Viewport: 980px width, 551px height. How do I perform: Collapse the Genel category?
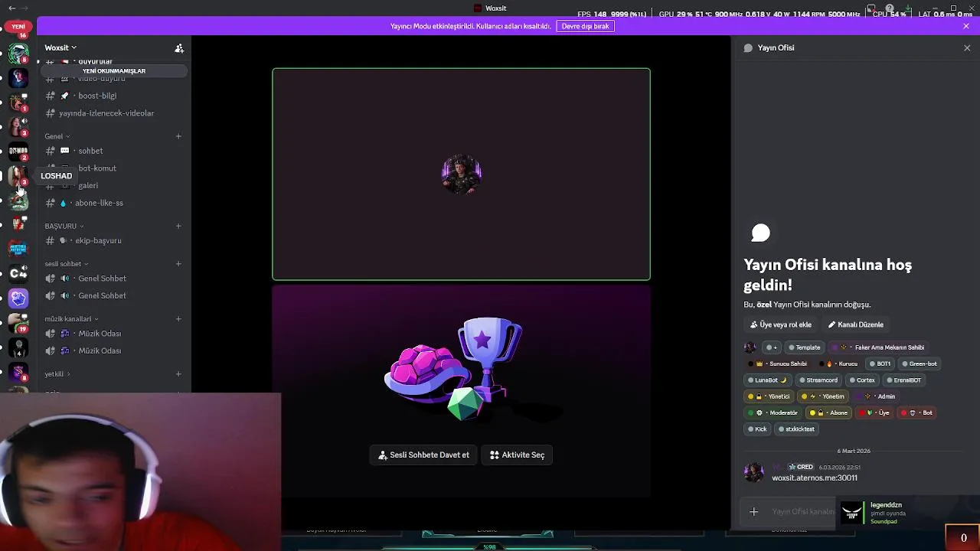click(x=57, y=136)
